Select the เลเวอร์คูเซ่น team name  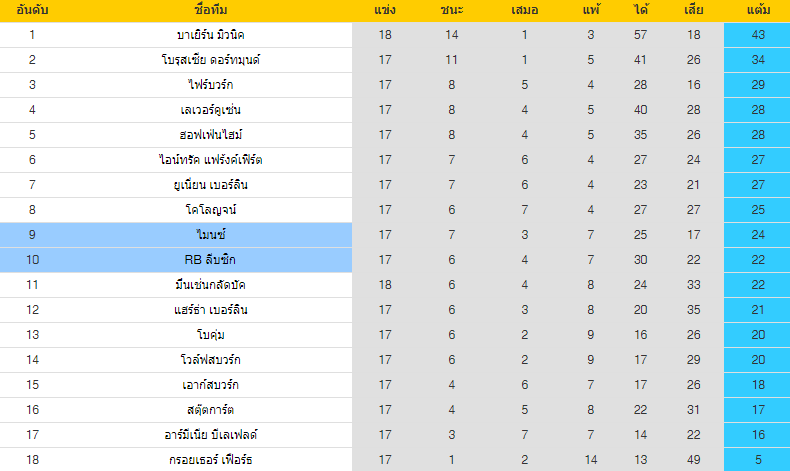point(211,110)
